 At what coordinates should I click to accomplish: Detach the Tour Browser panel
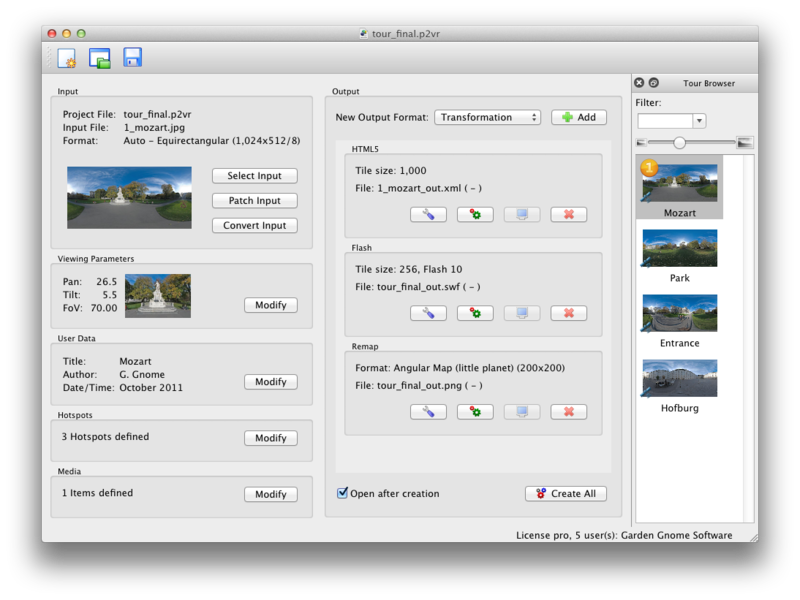654,83
